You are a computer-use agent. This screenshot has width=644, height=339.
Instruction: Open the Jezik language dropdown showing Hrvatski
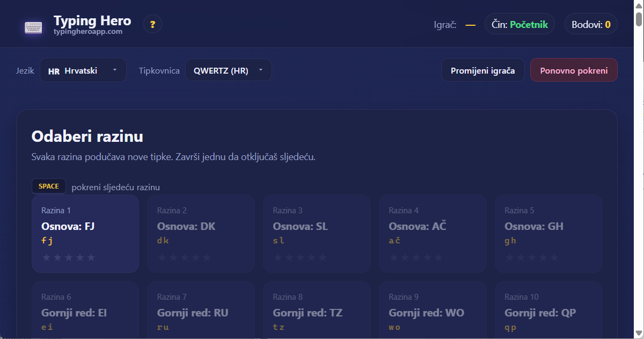click(83, 70)
